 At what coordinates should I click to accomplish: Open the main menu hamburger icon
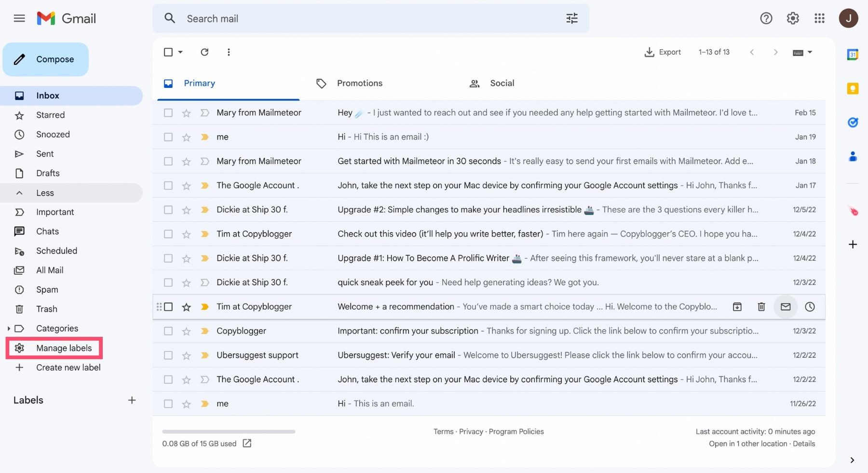[19, 18]
